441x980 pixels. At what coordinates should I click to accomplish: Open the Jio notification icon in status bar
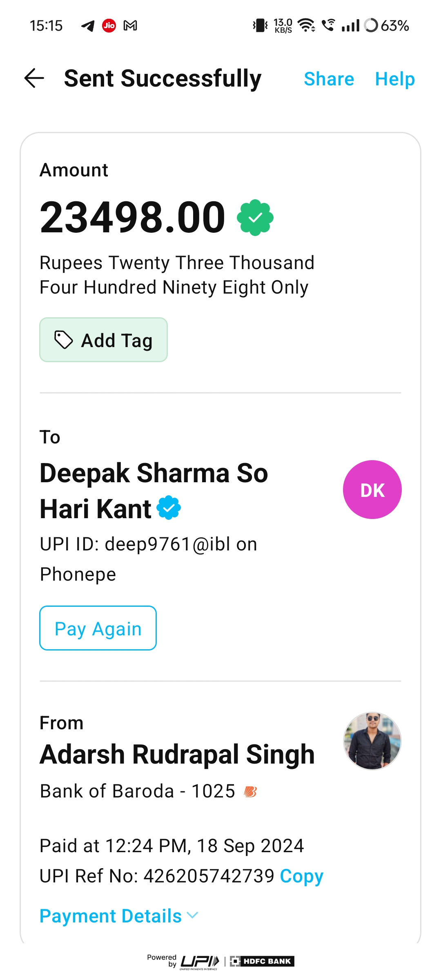[x=109, y=26]
